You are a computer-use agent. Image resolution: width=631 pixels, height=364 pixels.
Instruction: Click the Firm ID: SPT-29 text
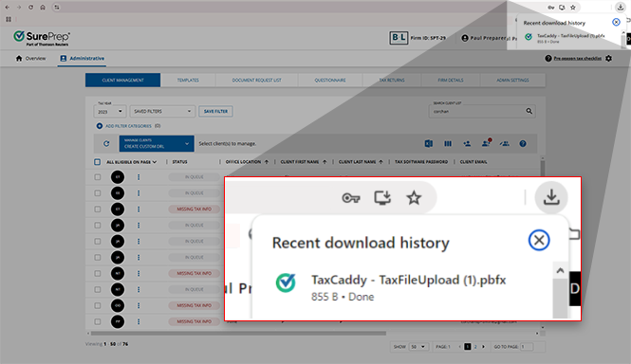428,38
